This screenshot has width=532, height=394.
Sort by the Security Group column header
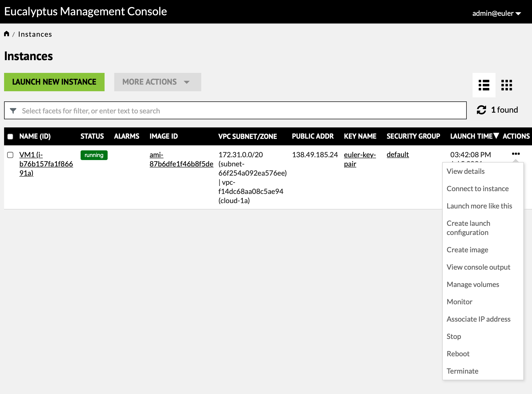click(x=413, y=136)
